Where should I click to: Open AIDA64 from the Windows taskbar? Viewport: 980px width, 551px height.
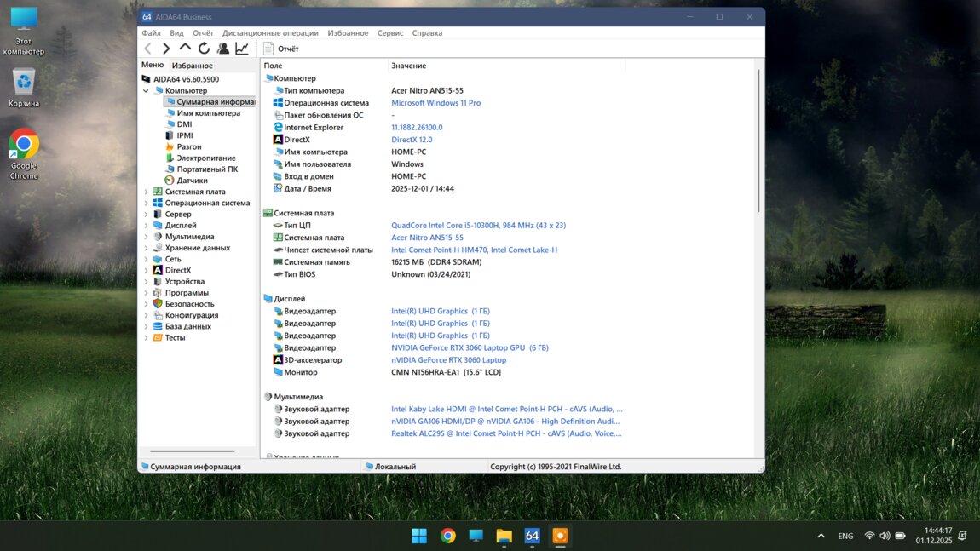pyautogui.click(x=532, y=536)
